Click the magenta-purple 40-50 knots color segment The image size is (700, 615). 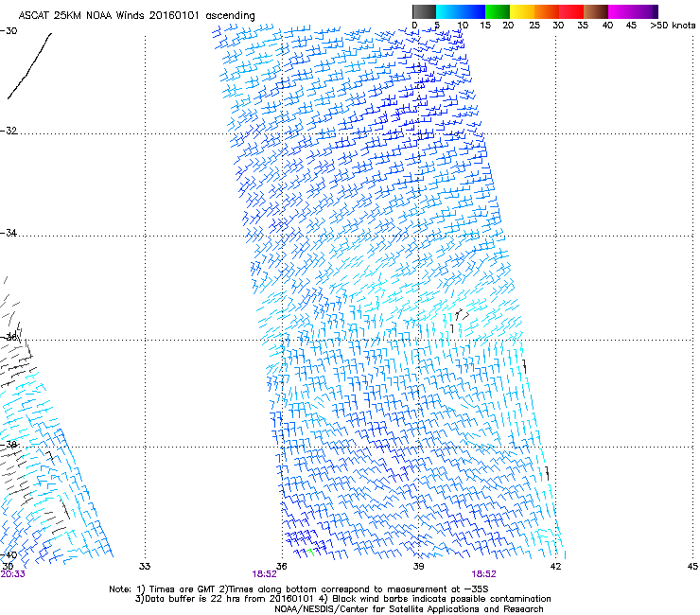click(633, 11)
